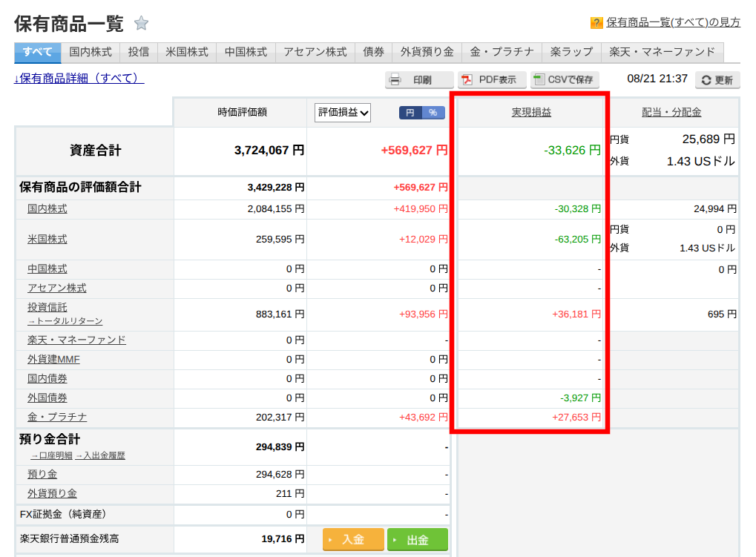Click the orange 入金 deposit button
This screenshot has height=557, width=756.
[353, 540]
